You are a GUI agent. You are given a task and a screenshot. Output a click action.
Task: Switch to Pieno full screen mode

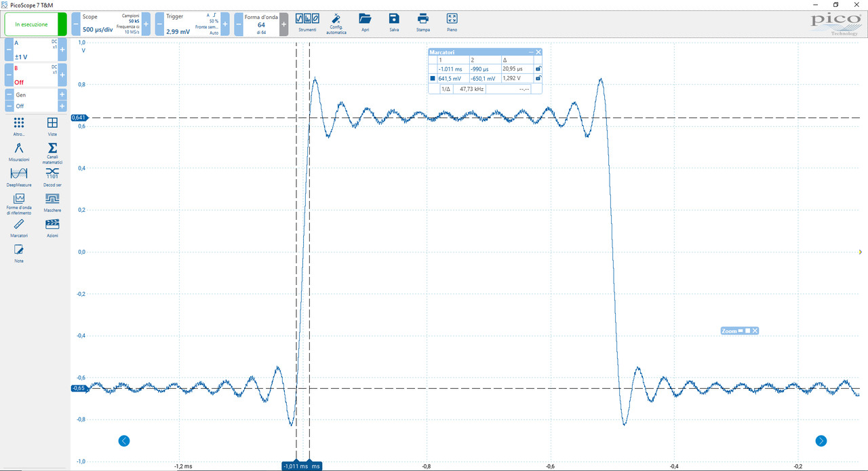point(452,22)
